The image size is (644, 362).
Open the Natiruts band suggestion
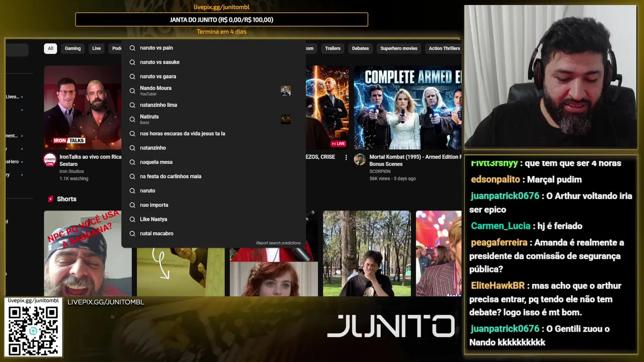213,119
